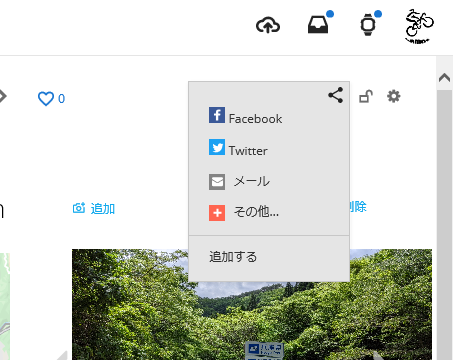Screen dimensions: 454x360
Task: Open the inbox tray notifications
Action: coord(318,25)
